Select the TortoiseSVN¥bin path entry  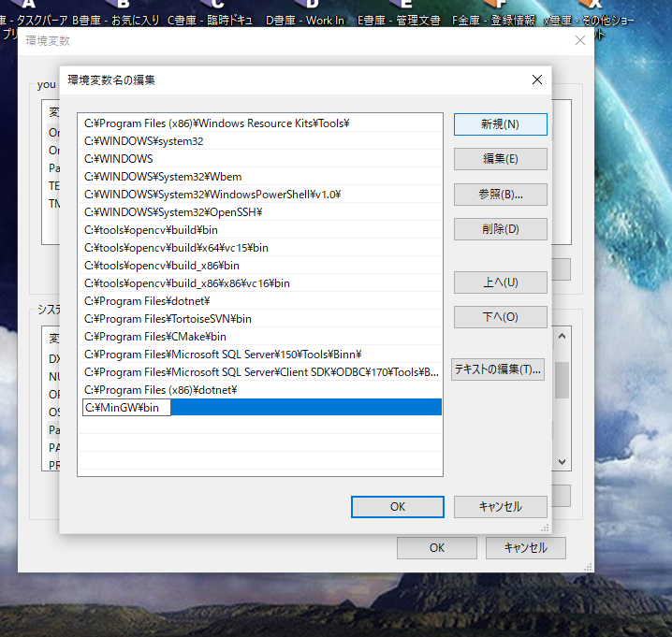coord(259,319)
